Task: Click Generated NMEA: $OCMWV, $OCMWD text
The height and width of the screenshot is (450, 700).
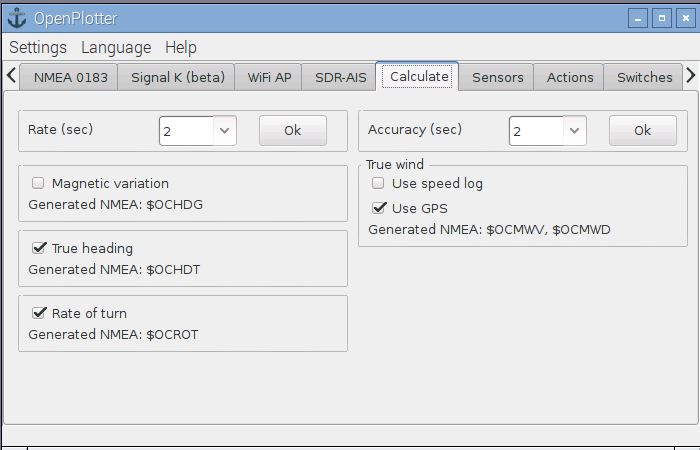Action: [489, 229]
